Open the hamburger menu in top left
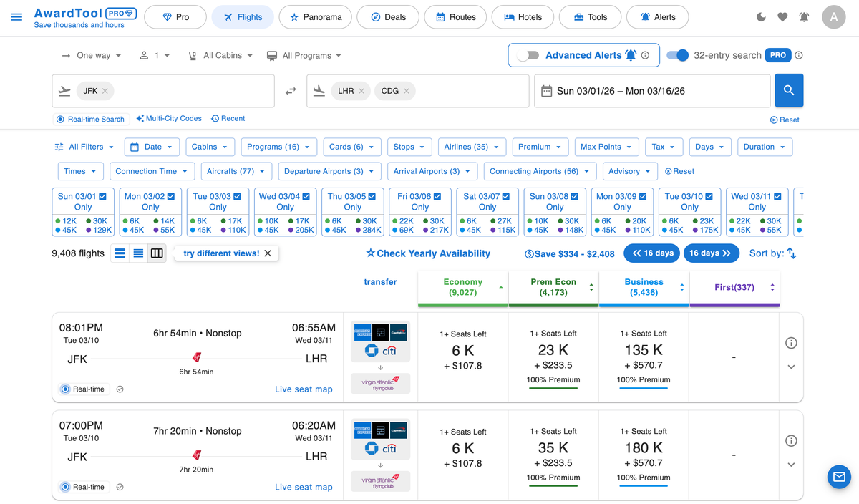 coord(16,17)
